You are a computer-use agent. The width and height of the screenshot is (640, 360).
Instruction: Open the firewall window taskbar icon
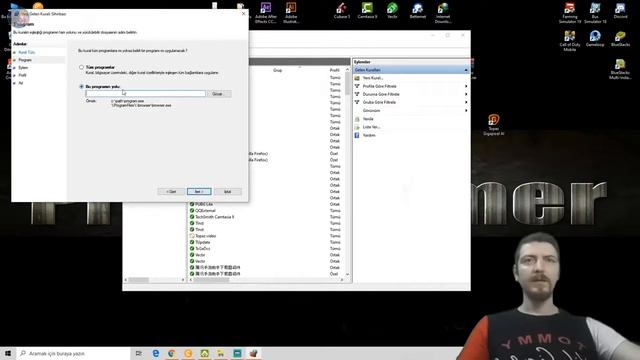pos(253,353)
